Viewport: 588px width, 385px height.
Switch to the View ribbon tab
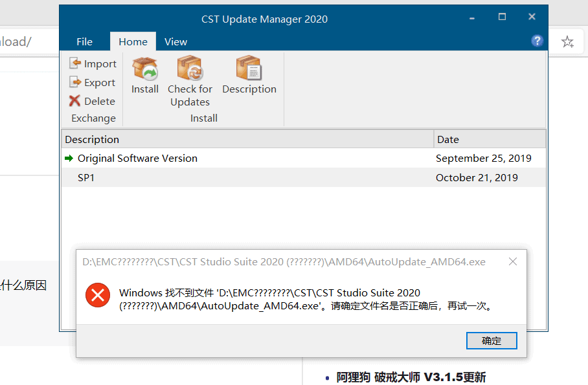pyautogui.click(x=175, y=41)
